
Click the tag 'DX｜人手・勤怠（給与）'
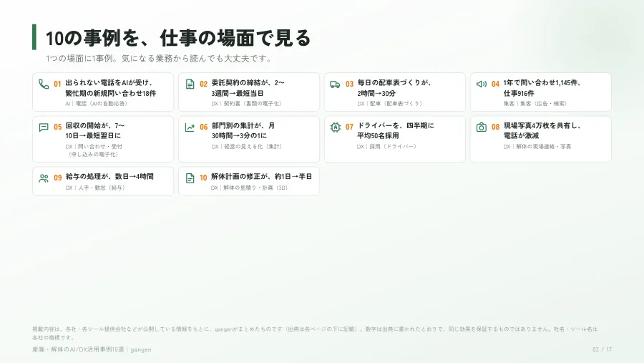click(96, 188)
